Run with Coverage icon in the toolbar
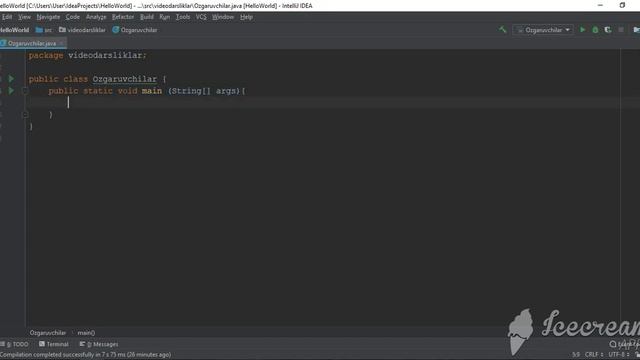Viewport: 640px width, 360px height. pos(608,30)
